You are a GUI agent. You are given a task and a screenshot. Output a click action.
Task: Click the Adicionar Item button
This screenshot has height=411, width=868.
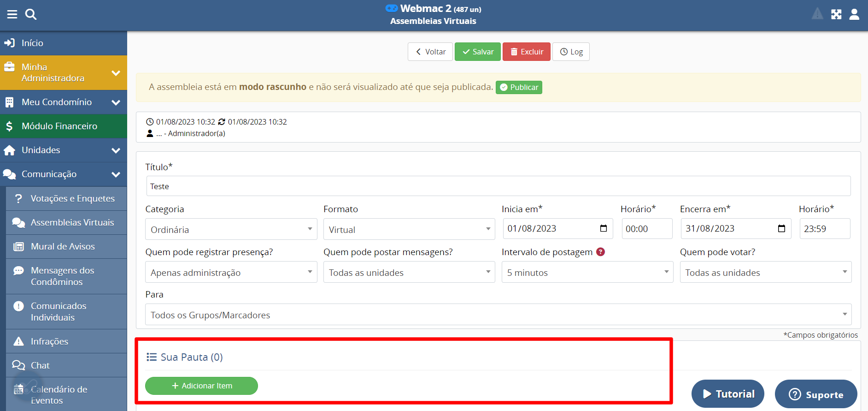201,386
